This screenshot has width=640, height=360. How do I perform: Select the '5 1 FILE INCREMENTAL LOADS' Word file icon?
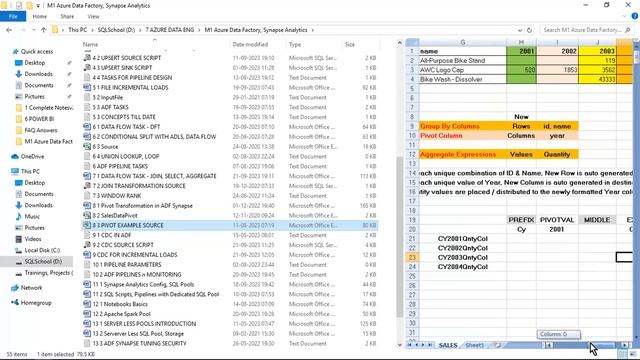[87, 87]
